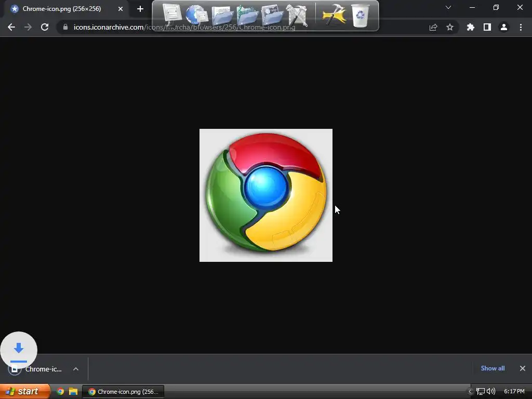
Task: Select the Chrome-icon.png taskbar button
Action: tap(124, 392)
